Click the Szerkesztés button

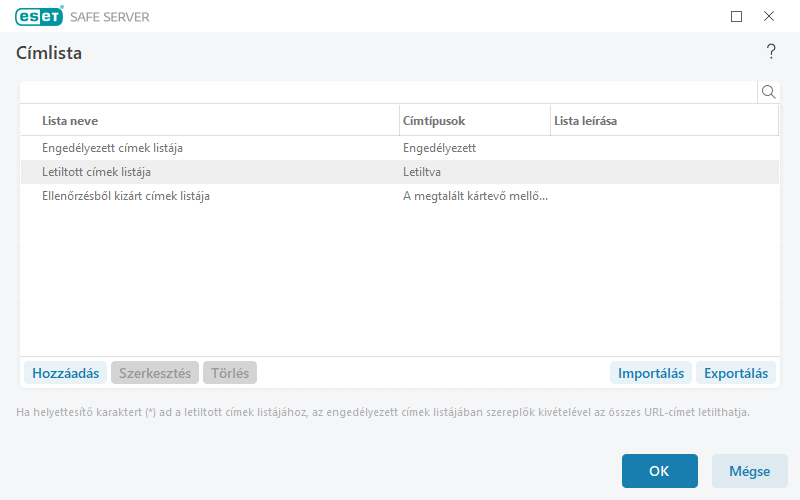coord(155,373)
